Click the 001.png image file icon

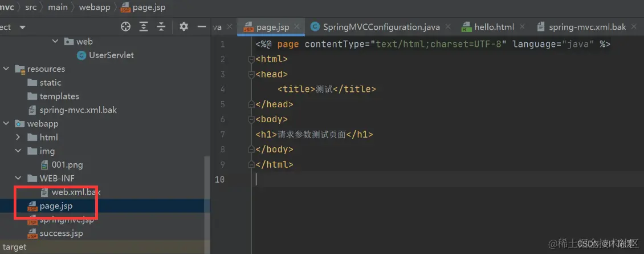44,165
